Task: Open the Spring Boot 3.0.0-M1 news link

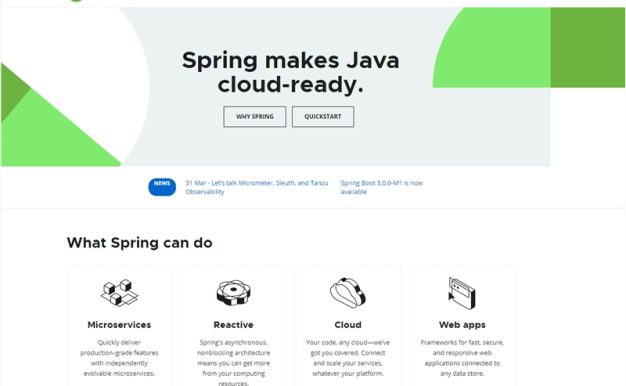Action: [x=382, y=187]
